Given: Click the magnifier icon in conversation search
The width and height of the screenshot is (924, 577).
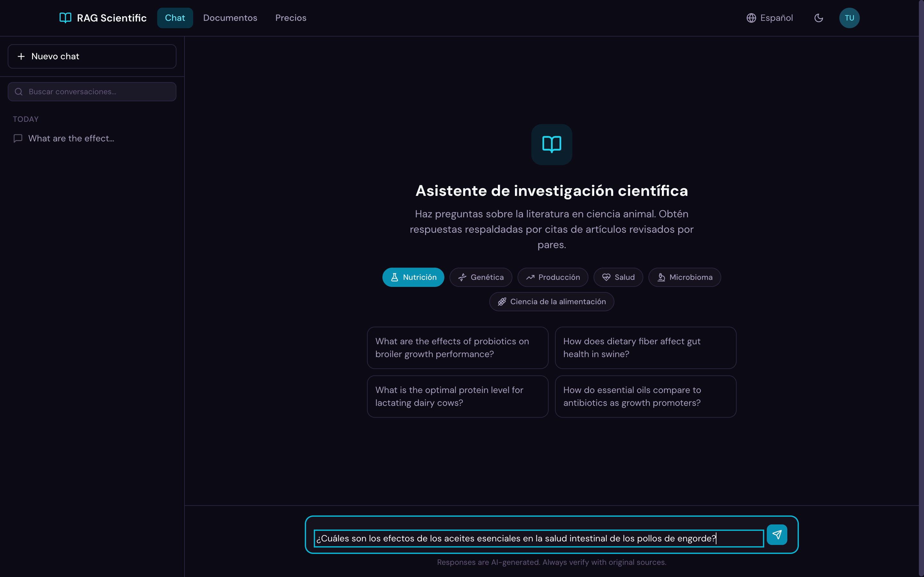Looking at the screenshot, I should point(18,92).
